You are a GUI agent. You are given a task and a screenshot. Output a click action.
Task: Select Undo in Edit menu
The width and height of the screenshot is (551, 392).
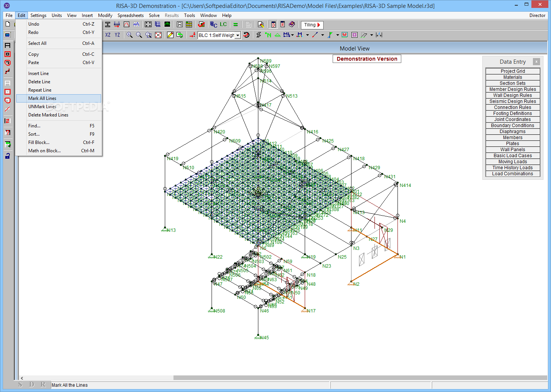[x=58, y=24]
